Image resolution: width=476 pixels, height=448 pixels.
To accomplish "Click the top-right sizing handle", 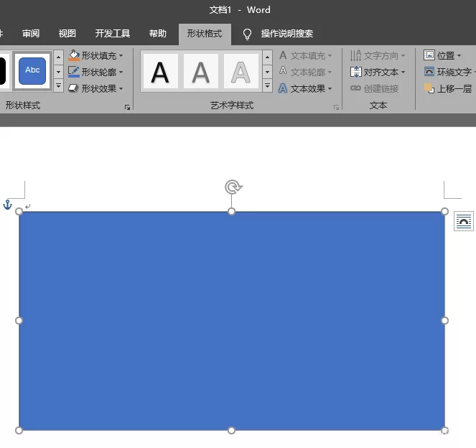I will (x=444, y=212).
